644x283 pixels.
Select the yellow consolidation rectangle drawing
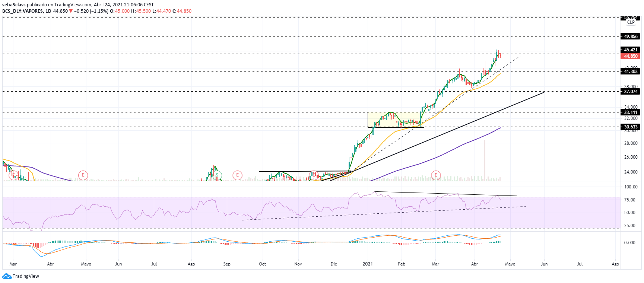click(x=396, y=120)
